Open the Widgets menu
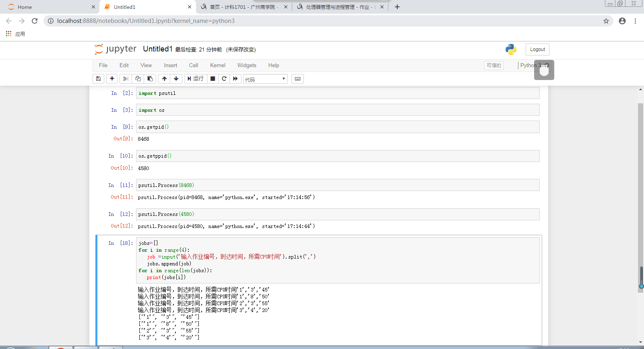The width and height of the screenshot is (644, 349). (x=246, y=65)
